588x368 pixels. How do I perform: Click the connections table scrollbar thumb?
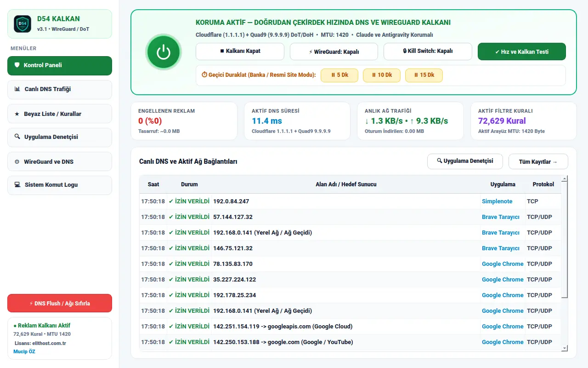pos(565,239)
